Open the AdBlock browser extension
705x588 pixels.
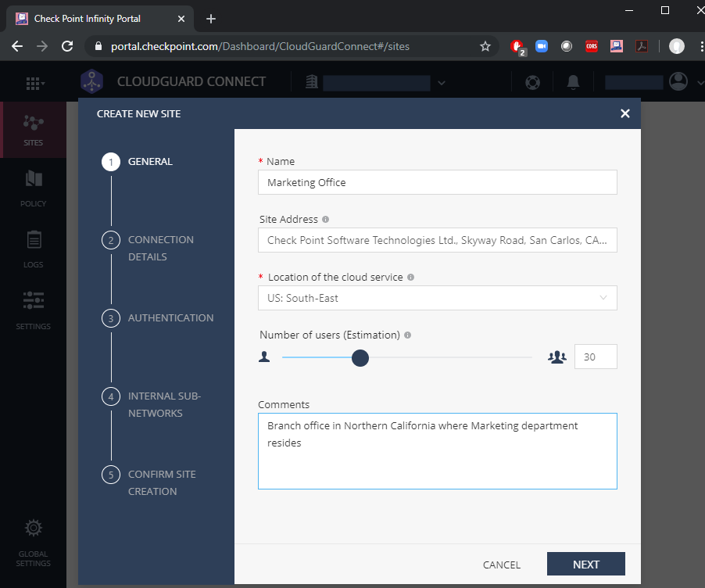click(x=517, y=46)
